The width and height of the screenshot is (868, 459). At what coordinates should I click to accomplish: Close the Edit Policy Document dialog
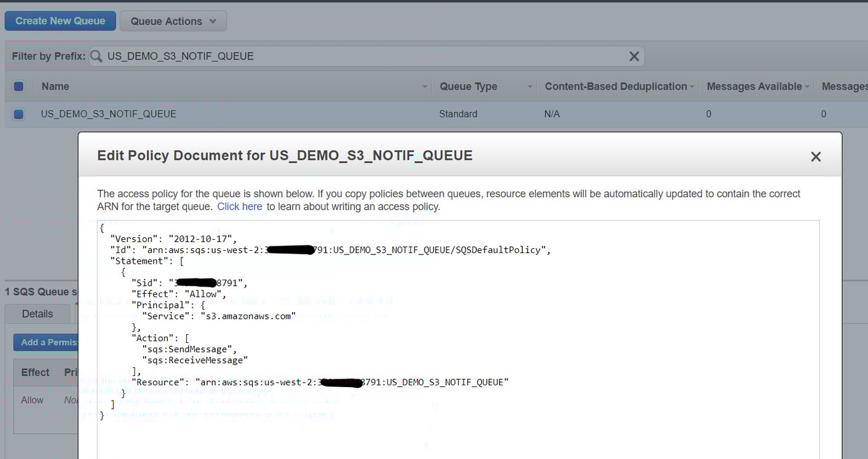tap(816, 157)
